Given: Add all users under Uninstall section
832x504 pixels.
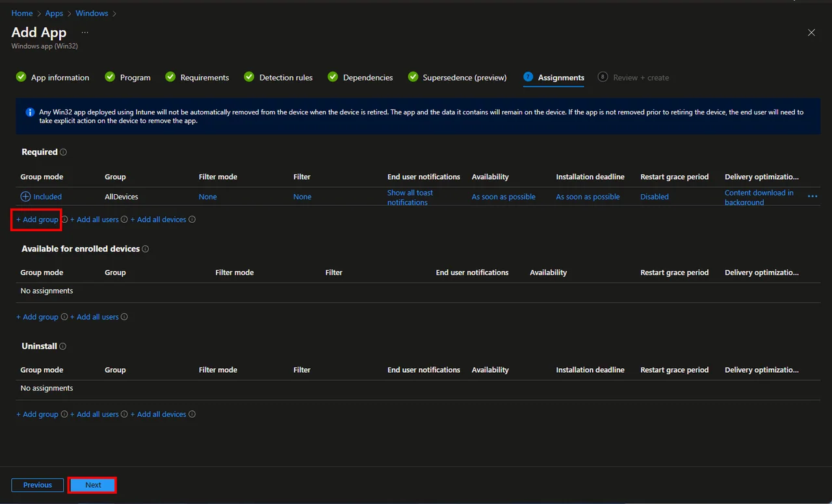Looking at the screenshot, I should 94,414.
